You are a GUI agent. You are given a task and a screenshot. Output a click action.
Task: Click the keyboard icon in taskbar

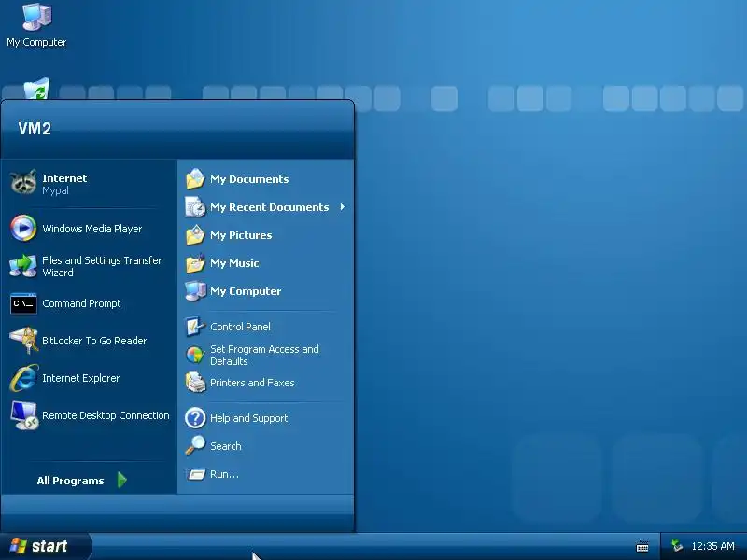(x=642, y=546)
